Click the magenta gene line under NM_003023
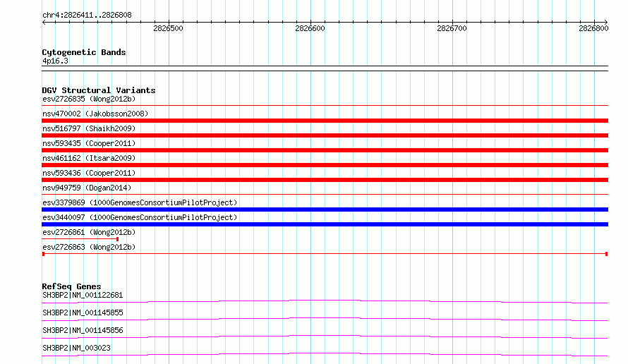Viewport: 628px width, 364px height. [325, 354]
